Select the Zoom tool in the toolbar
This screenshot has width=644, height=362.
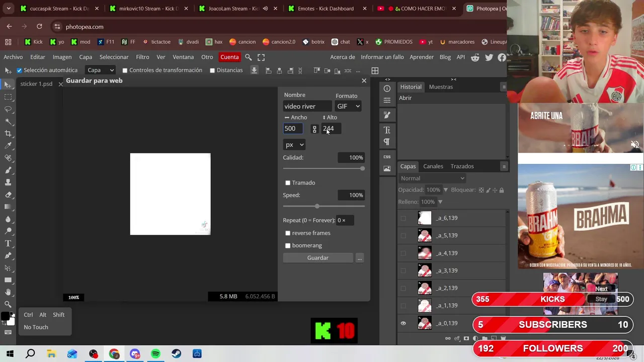tap(8, 304)
